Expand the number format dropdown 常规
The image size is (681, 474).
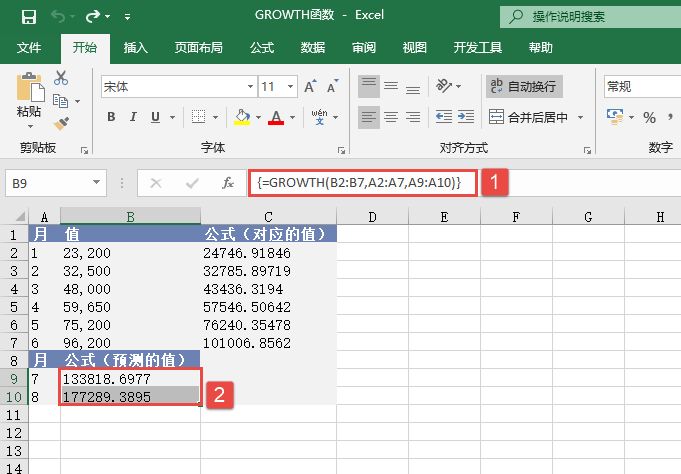641,87
